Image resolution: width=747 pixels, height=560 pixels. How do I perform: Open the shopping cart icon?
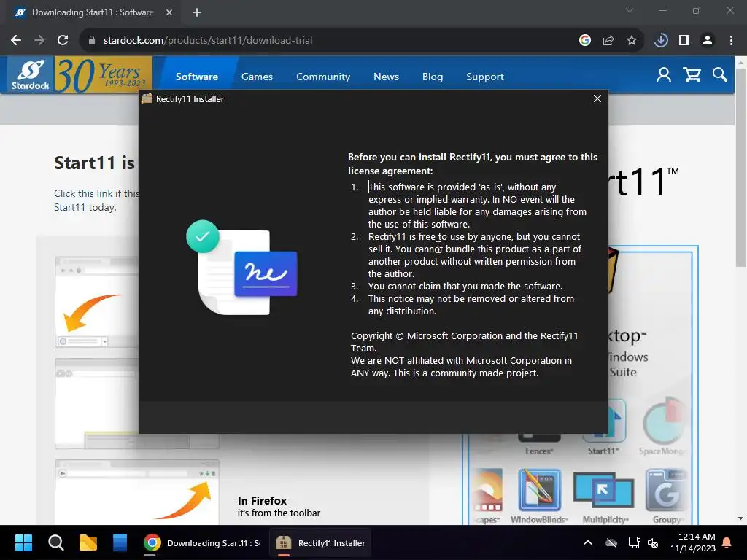692,75
